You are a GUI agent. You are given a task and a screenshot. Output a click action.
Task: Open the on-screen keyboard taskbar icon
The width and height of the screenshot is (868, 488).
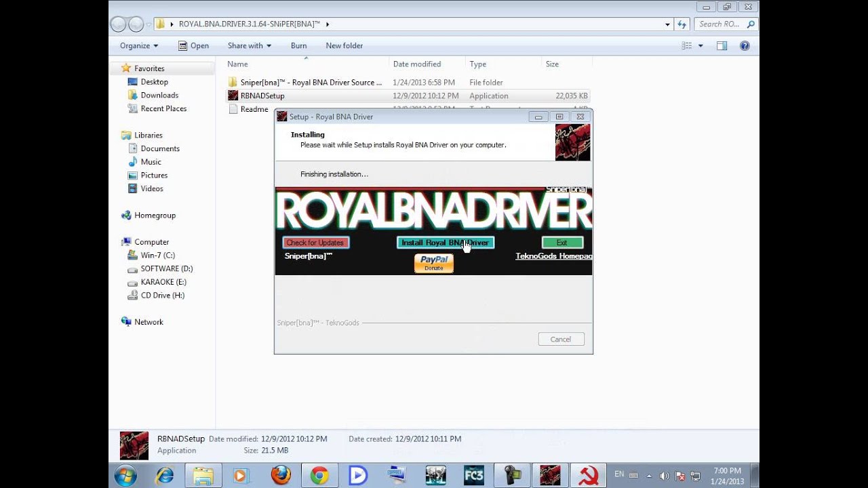pos(396,476)
